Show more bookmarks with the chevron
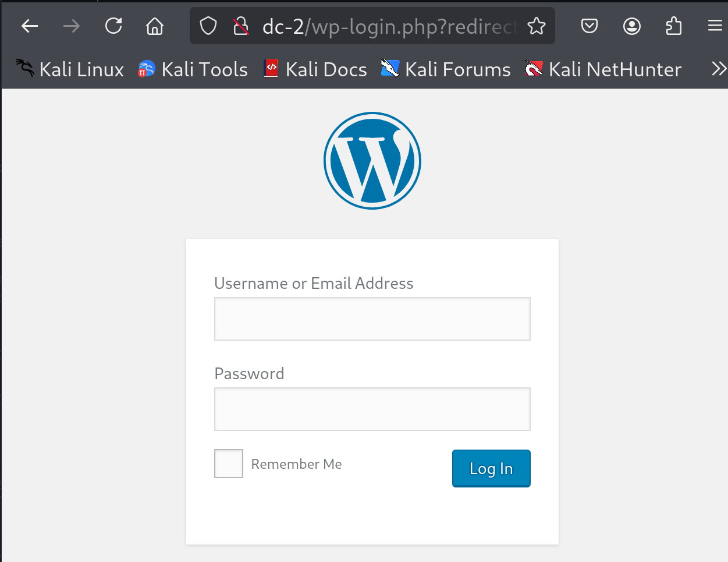728x562 pixels. [x=719, y=69]
